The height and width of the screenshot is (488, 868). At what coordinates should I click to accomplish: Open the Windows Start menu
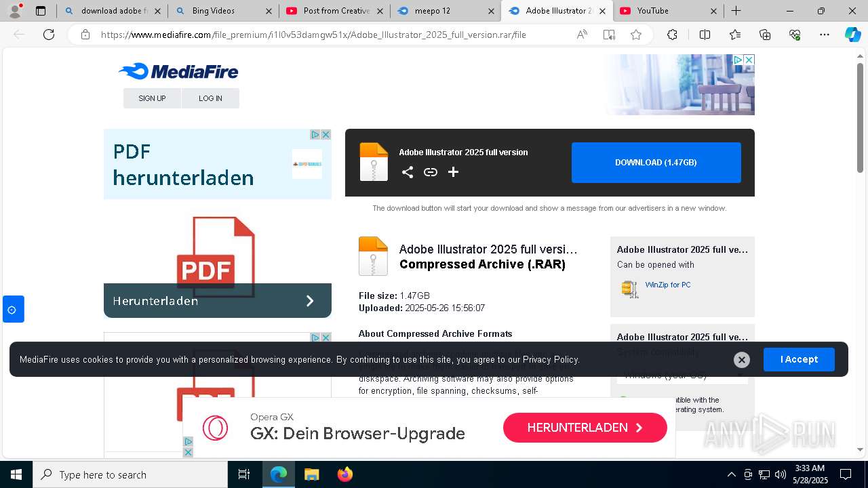click(x=16, y=474)
